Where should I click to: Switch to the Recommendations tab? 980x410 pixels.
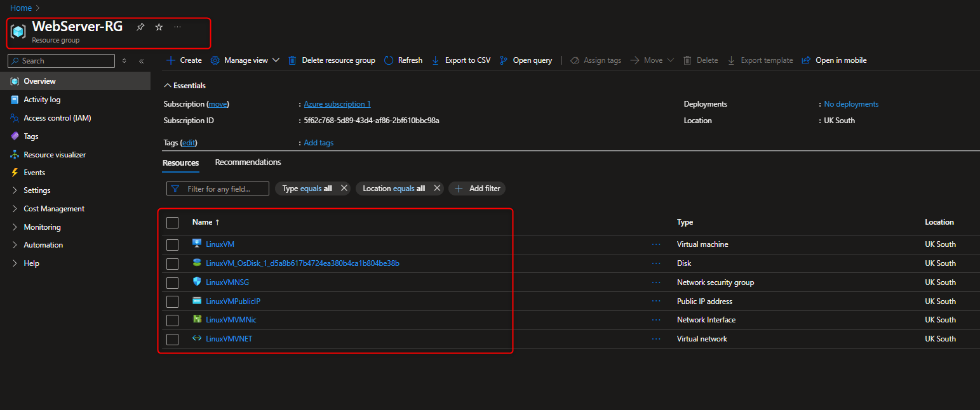248,162
